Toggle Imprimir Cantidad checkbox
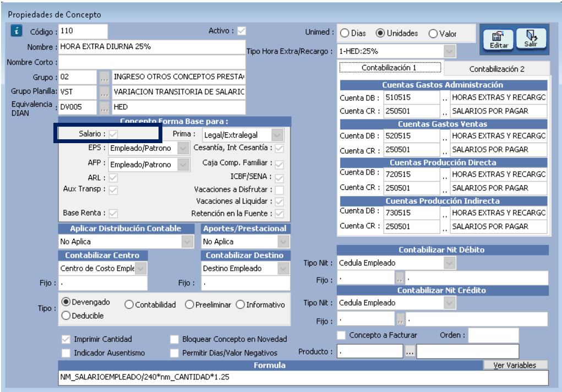562x392 pixels. tap(66, 339)
